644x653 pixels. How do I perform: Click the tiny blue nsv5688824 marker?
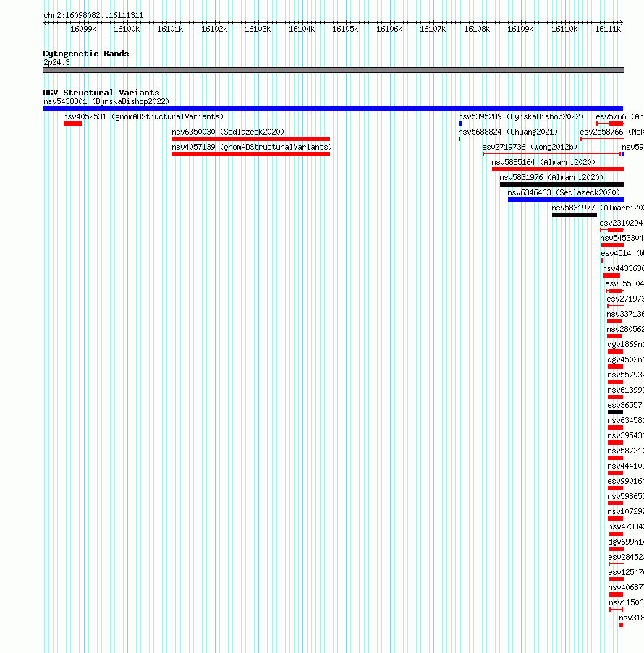click(x=459, y=139)
